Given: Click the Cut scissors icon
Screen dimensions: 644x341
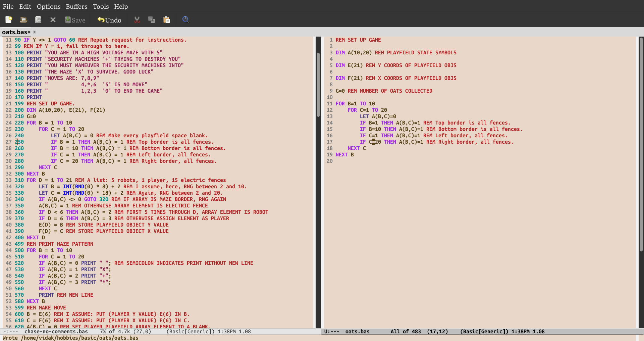Looking at the screenshot, I should 137,20.
